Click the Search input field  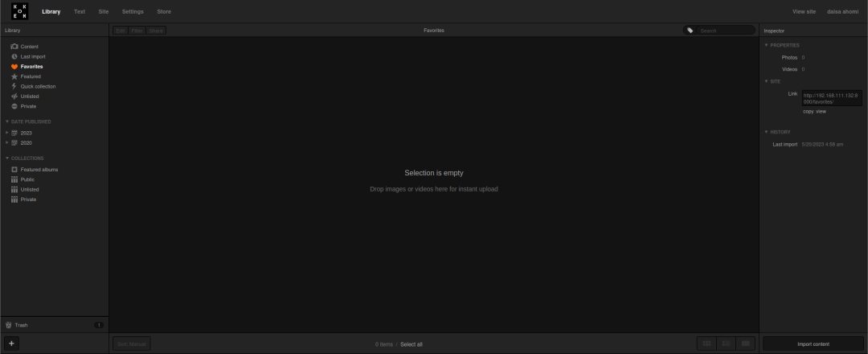726,31
